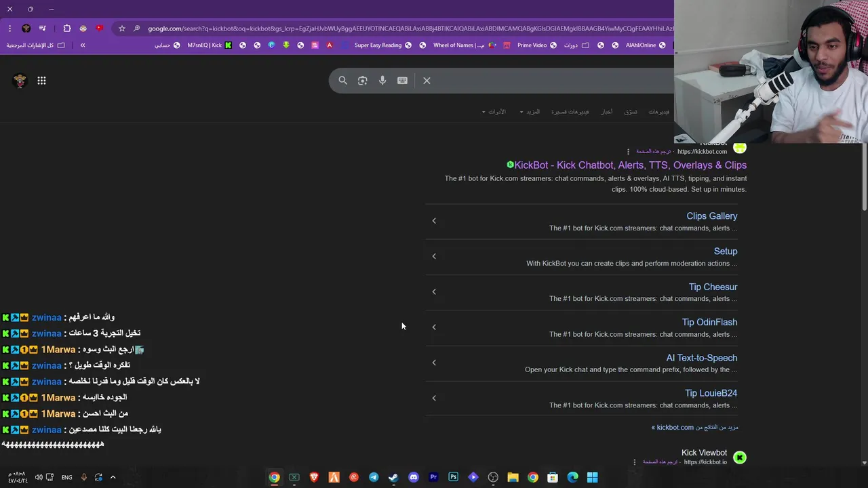
Task: Open the Tip Cheesur sitelink
Action: pyautogui.click(x=713, y=287)
